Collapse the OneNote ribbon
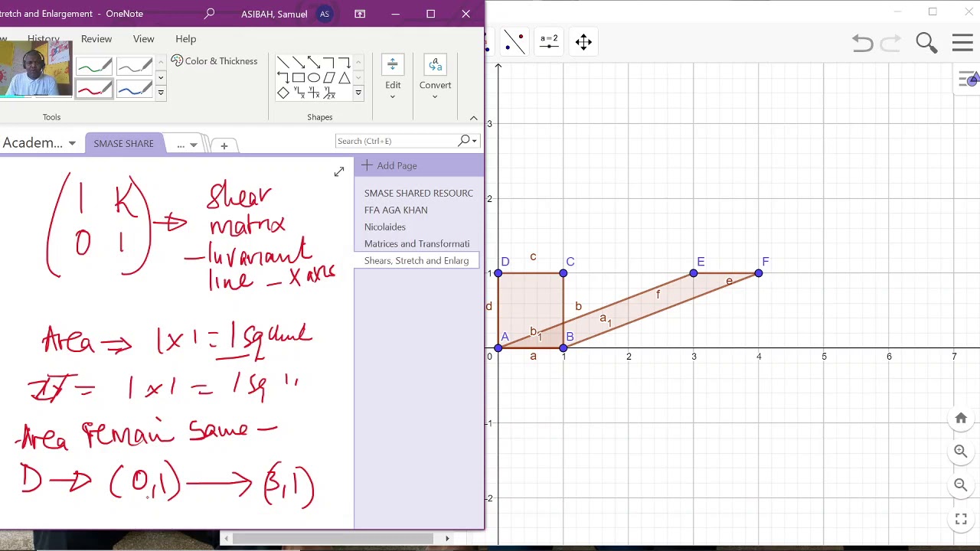Screen dimensions: 980x551 tap(473, 118)
